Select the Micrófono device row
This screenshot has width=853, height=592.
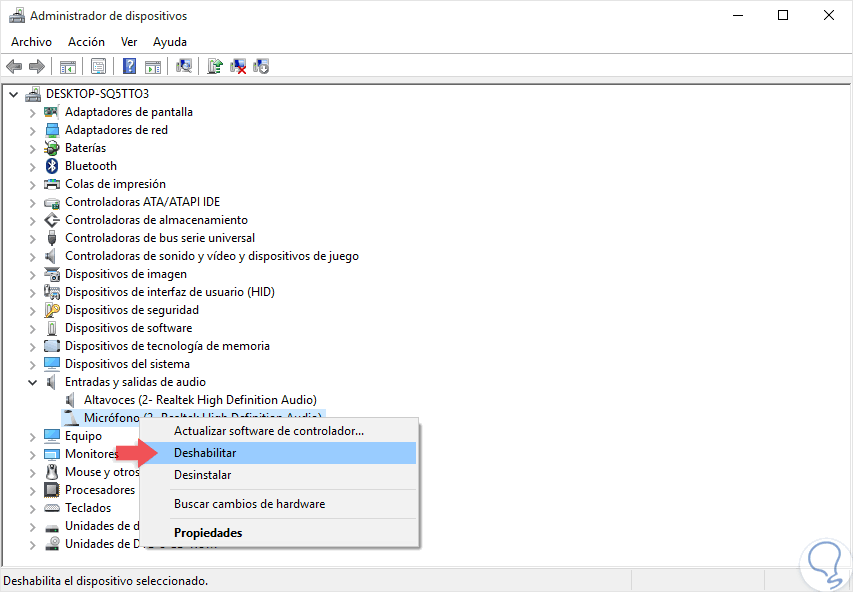194,417
